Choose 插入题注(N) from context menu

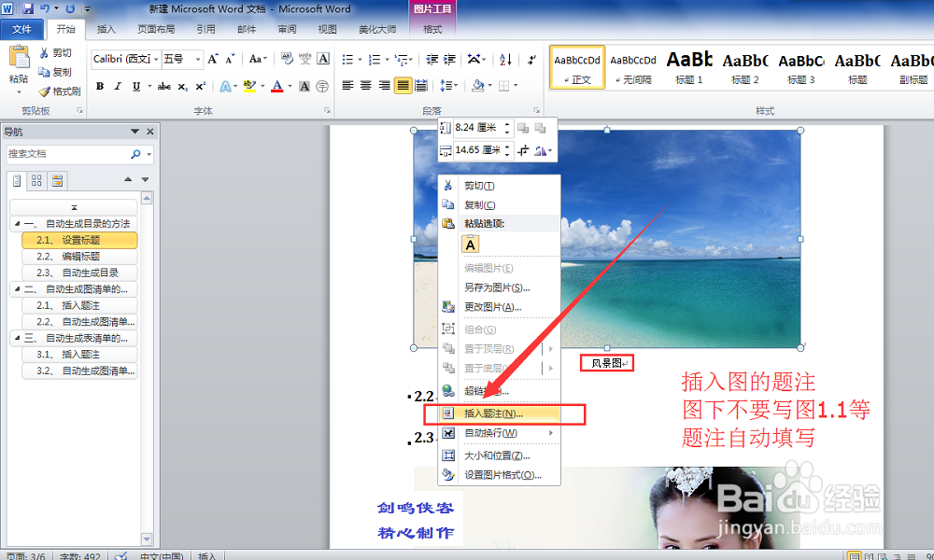tap(499, 413)
